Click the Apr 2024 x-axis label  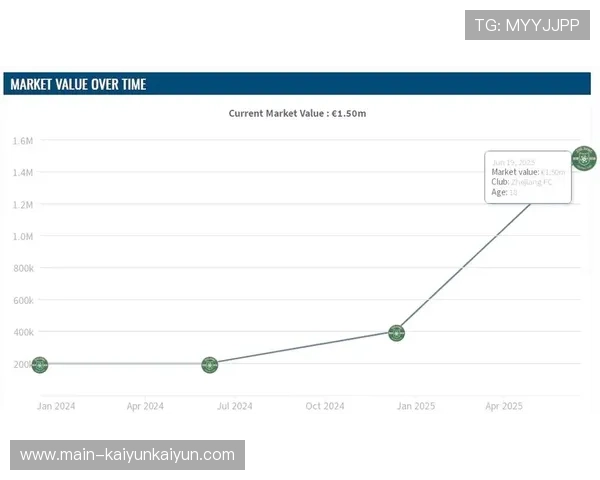coord(145,406)
